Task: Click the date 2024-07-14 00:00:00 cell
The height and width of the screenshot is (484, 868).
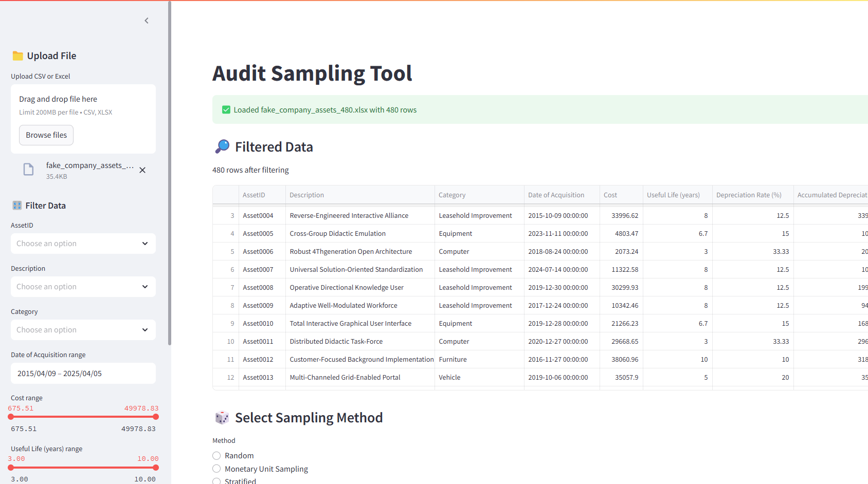Action: pos(562,269)
